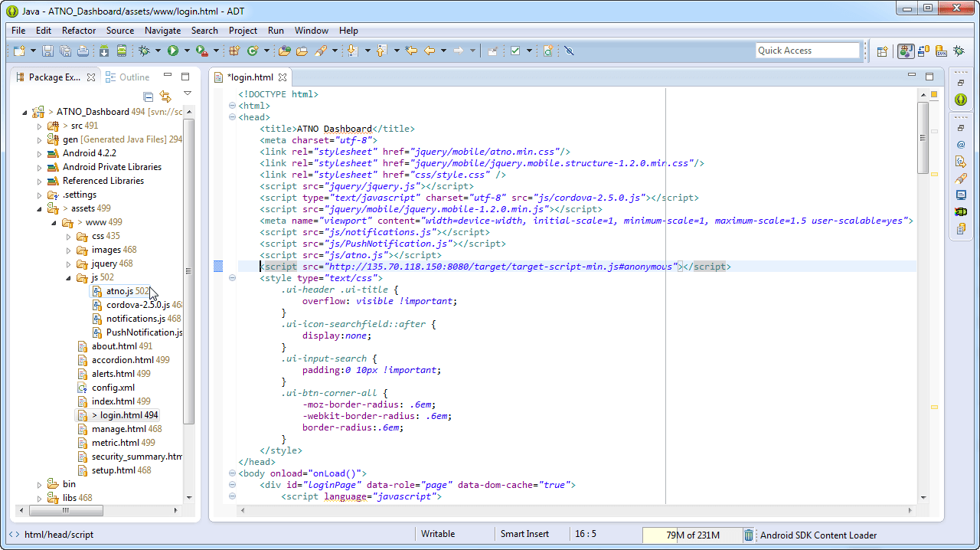Image resolution: width=980 pixels, height=550 pixels.
Task: Run the application with the green Run icon
Action: click(x=173, y=51)
